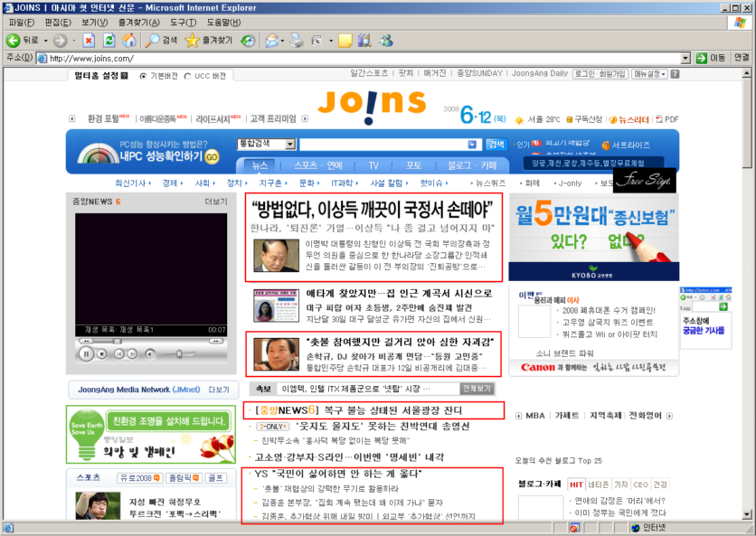This screenshot has height=536, width=756.
Task: Mute the media player speaker button
Action: click(150, 354)
